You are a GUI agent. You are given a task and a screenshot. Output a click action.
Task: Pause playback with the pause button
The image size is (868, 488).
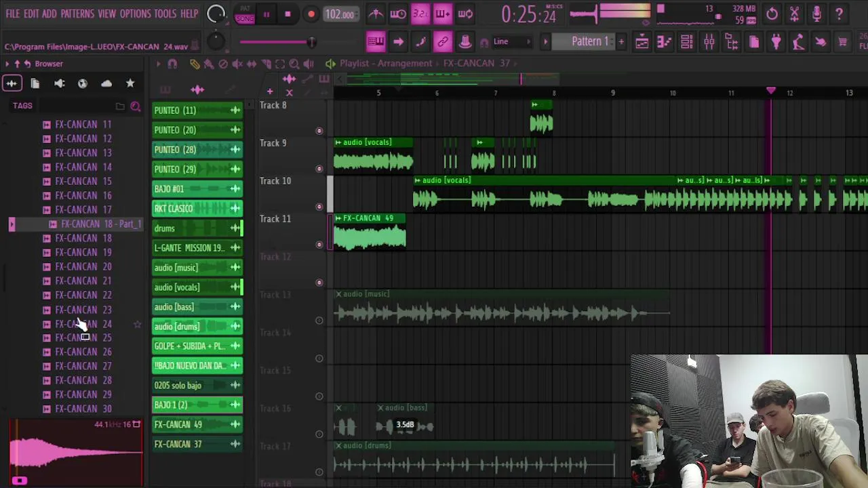(267, 14)
